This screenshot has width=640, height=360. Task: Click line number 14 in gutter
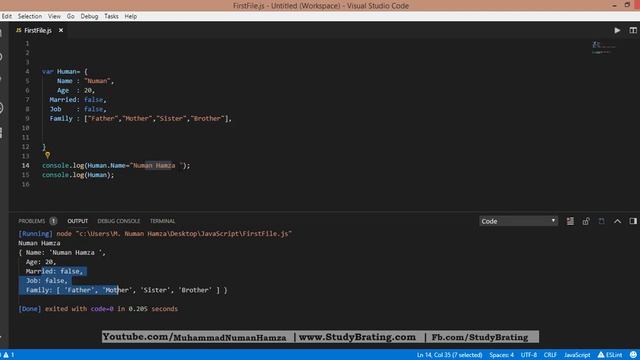click(25, 165)
